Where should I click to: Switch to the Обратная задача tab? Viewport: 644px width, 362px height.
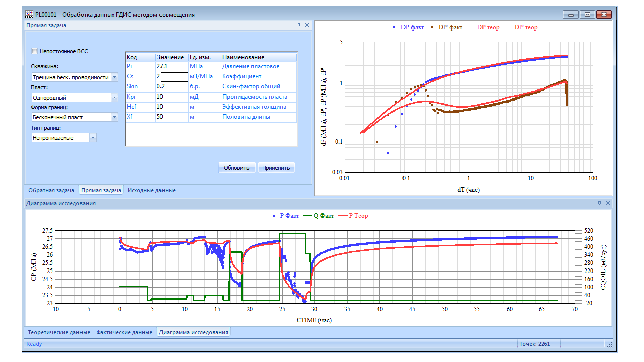click(x=51, y=190)
